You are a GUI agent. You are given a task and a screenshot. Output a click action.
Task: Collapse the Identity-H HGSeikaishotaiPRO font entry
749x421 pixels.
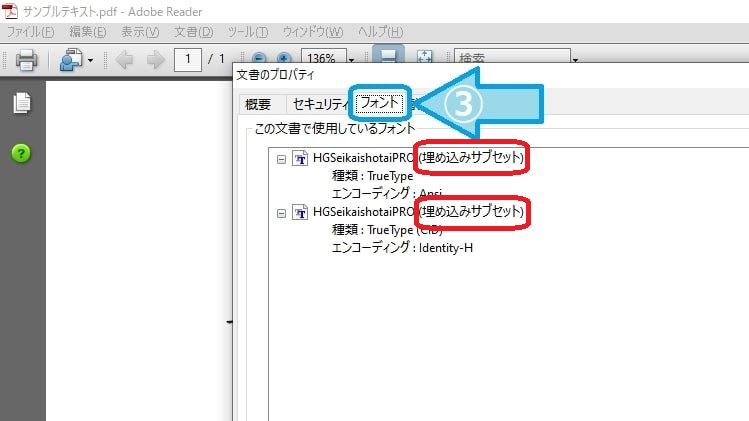(x=281, y=213)
